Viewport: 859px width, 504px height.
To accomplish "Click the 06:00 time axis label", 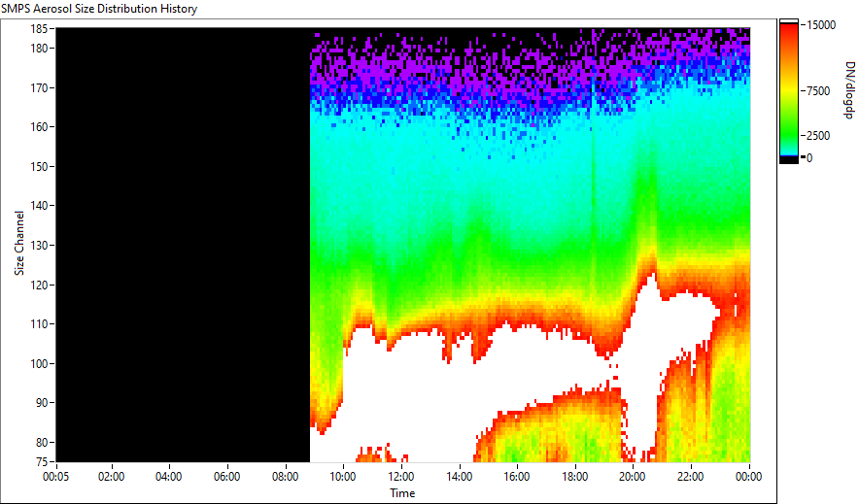I will point(226,477).
